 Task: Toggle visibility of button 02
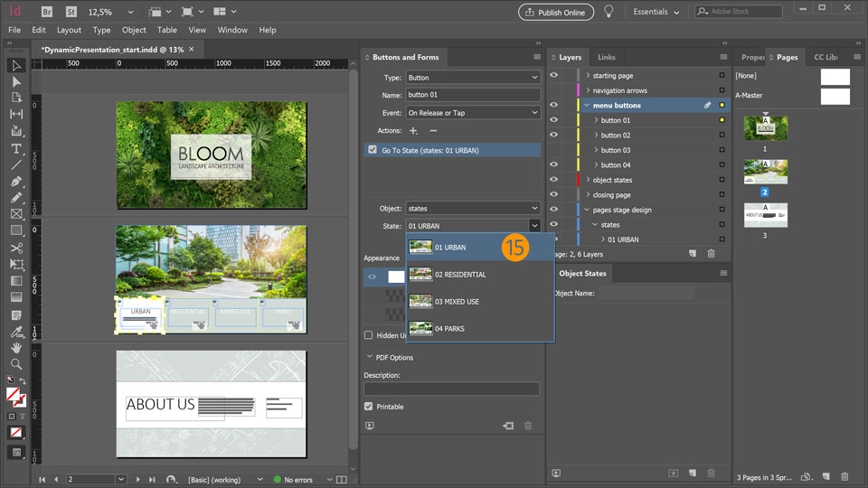553,135
